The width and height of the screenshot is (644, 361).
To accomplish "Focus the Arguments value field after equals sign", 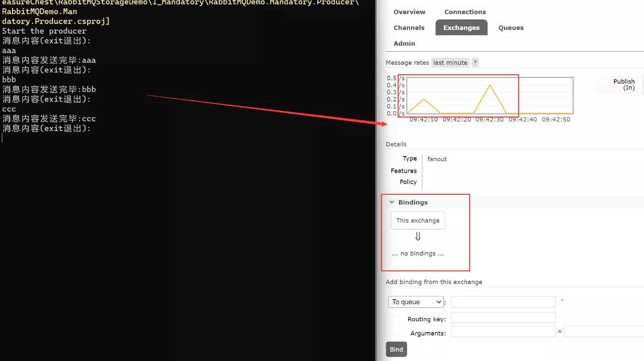I will (603, 331).
